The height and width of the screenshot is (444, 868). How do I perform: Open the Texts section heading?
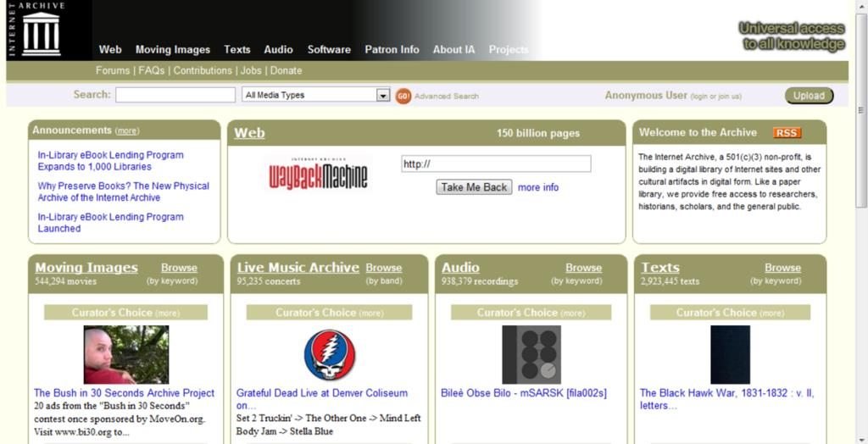(x=659, y=268)
